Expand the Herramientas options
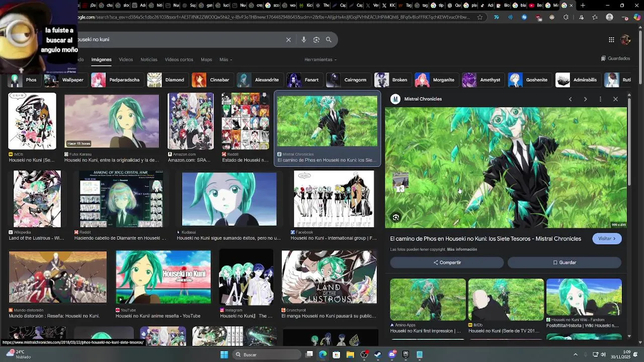This screenshot has width=644, height=362. (x=320, y=59)
